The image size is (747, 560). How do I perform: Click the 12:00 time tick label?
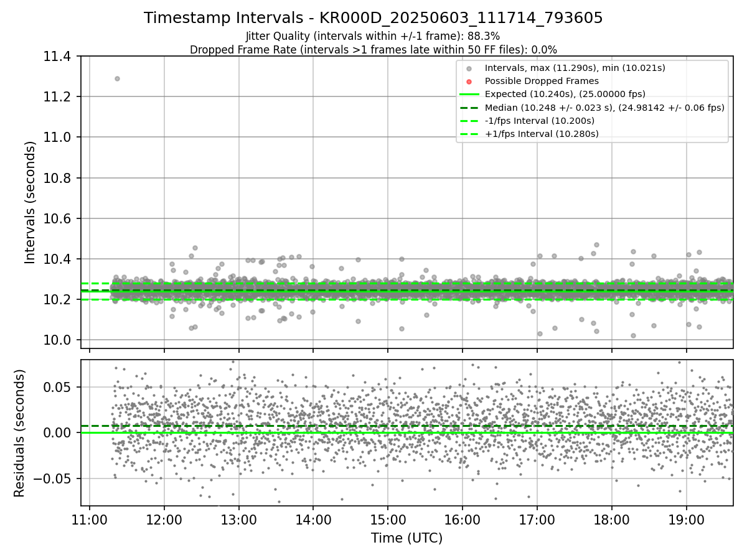tap(164, 520)
